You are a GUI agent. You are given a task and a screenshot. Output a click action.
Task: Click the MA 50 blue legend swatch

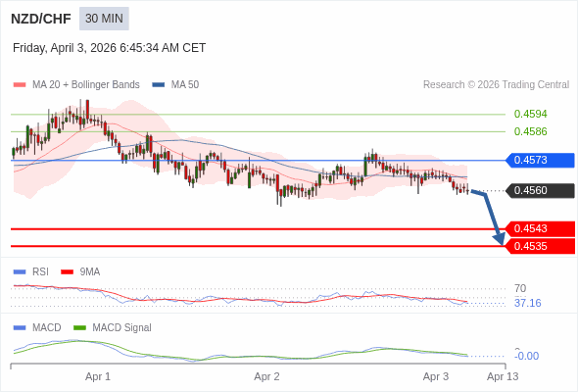point(159,85)
